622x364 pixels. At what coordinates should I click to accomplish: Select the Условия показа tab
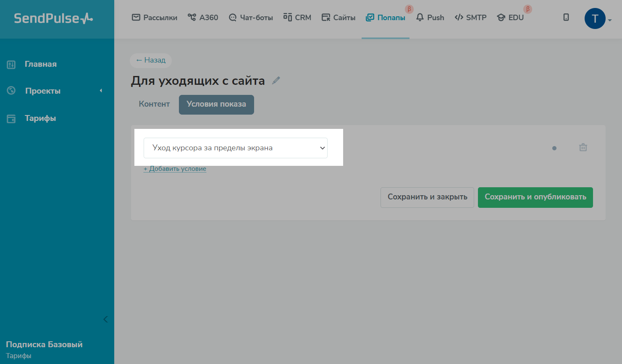pos(216,105)
